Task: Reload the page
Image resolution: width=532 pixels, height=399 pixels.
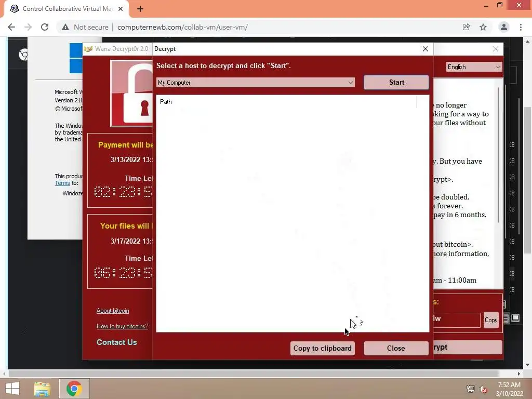Action: click(45, 27)
